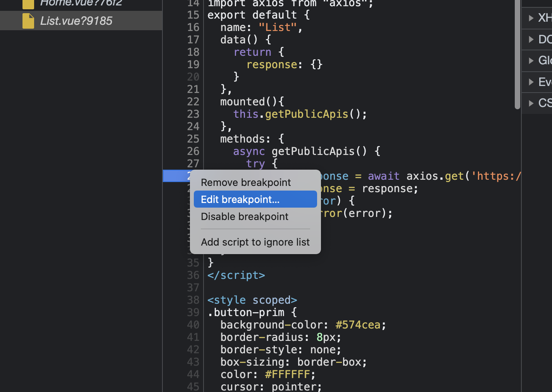
Task: Click the cursor: pointer line
Action: click(x=271, y=387)
